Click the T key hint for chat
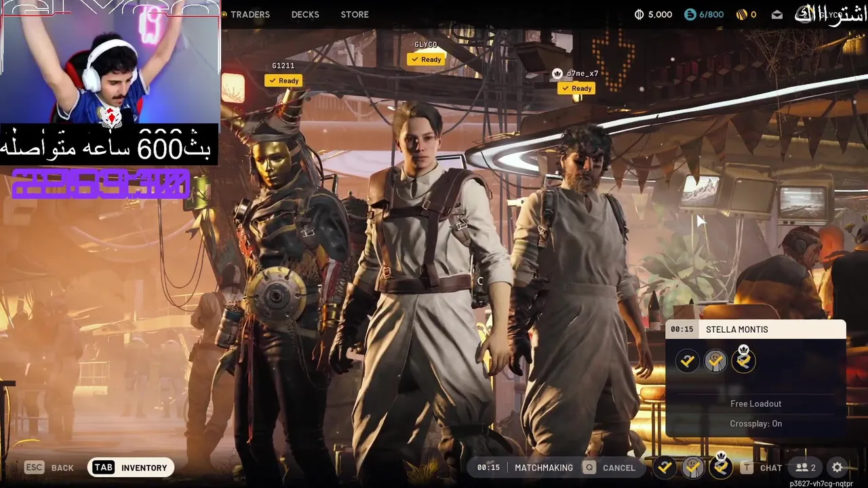Image resolution: width=868 pixels, height=488 pixels. (747, 468)
